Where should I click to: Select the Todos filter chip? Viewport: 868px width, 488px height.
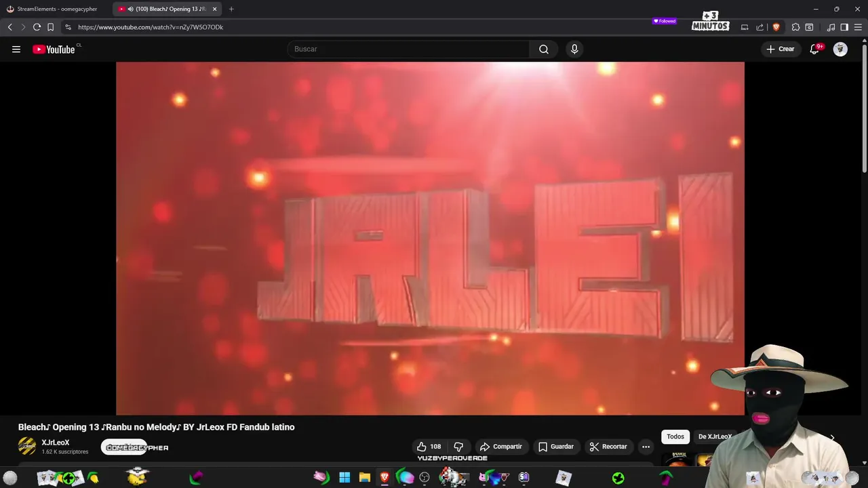[x=675, y=436]
